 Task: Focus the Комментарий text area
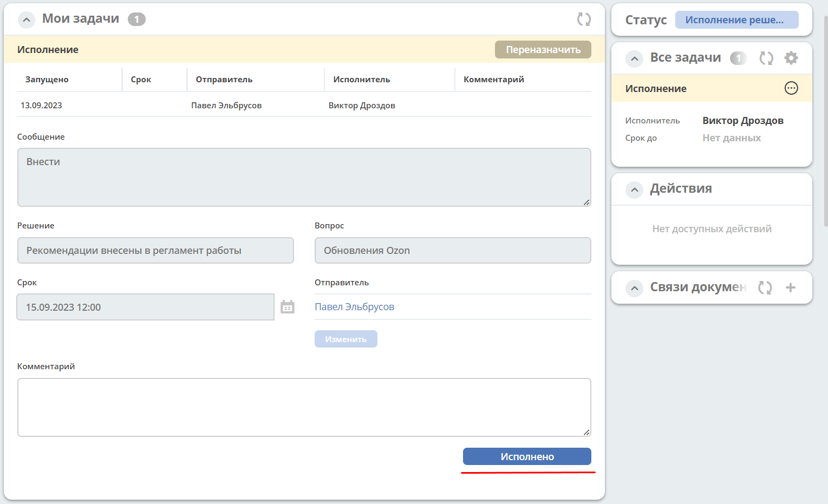point(304,407)
